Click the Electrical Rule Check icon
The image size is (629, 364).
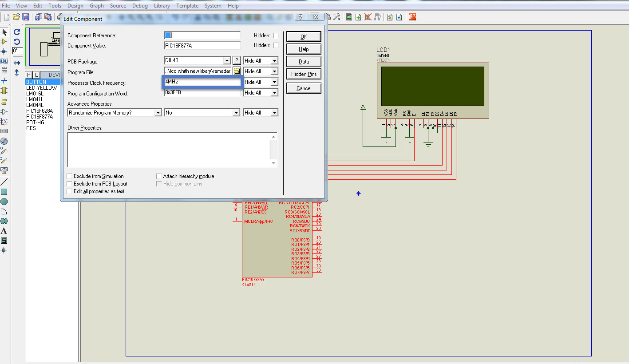tap(399, 17)
